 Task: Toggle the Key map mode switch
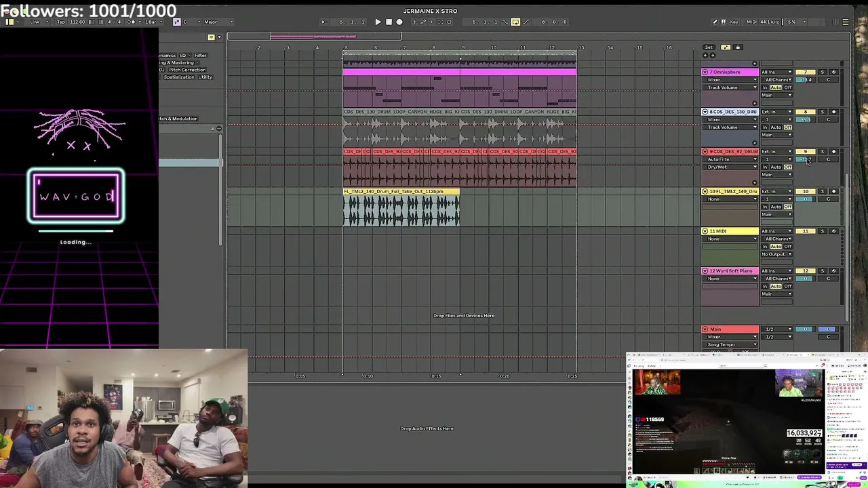coord(734,22)
